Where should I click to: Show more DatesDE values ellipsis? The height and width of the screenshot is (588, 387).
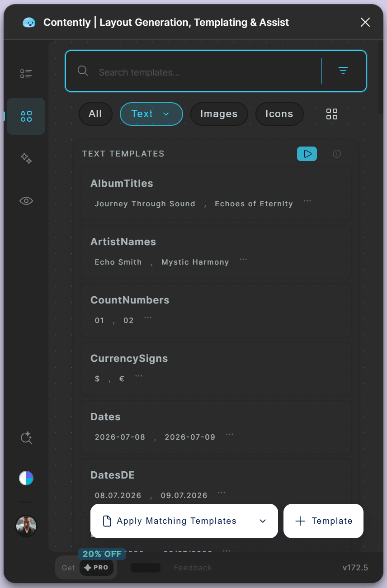[222, 493]
